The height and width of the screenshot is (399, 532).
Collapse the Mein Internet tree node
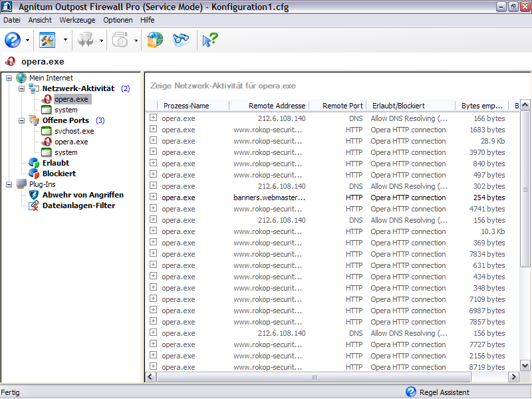(x=9, y=78)
